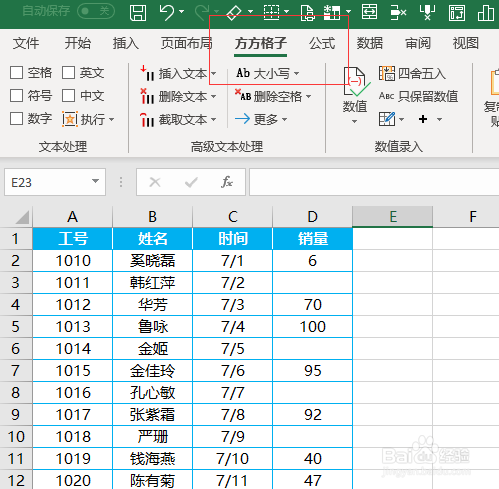Expand the Name Box dropdown arrow

click(95, 181)
